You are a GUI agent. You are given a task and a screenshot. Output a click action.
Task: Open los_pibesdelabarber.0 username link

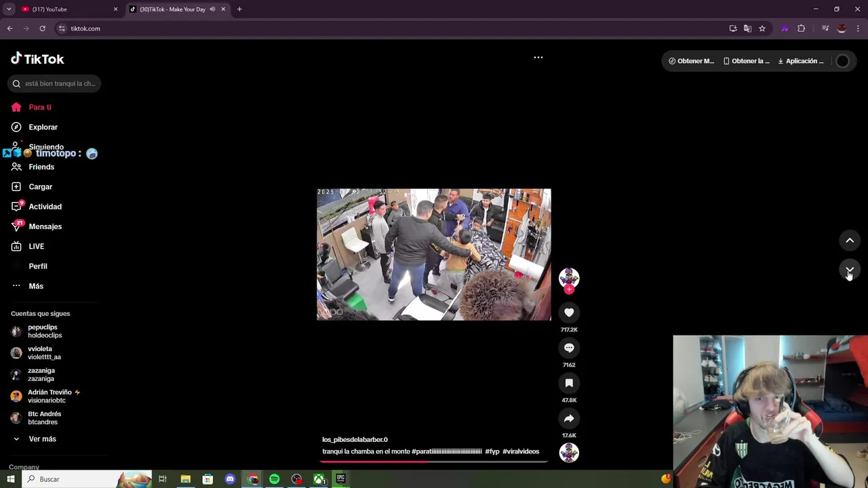pos(355,439)
